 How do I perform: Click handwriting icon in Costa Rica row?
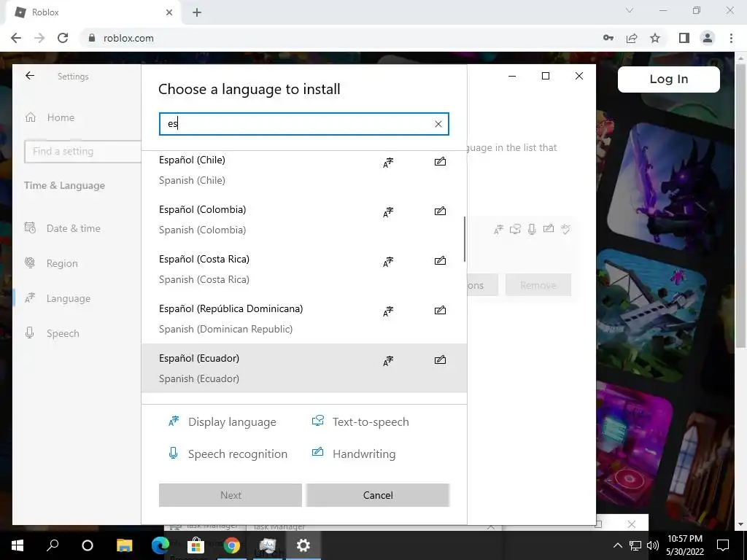440,260
